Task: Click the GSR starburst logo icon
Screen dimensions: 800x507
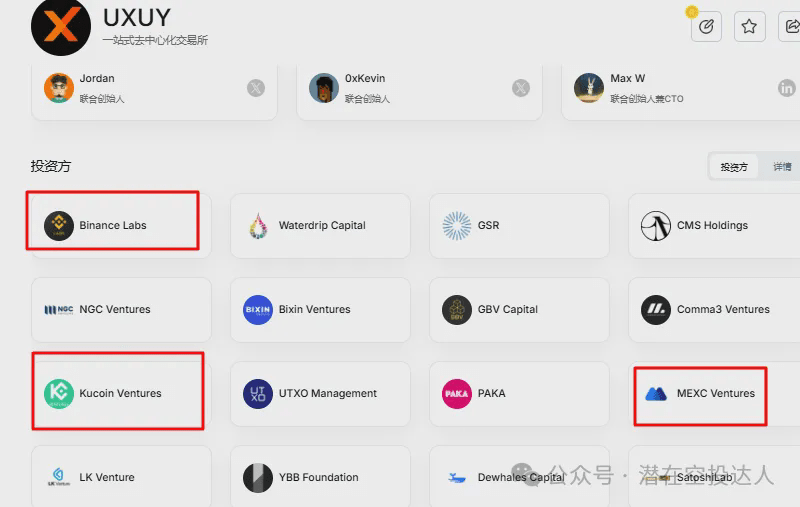Action: coord(457,225)
